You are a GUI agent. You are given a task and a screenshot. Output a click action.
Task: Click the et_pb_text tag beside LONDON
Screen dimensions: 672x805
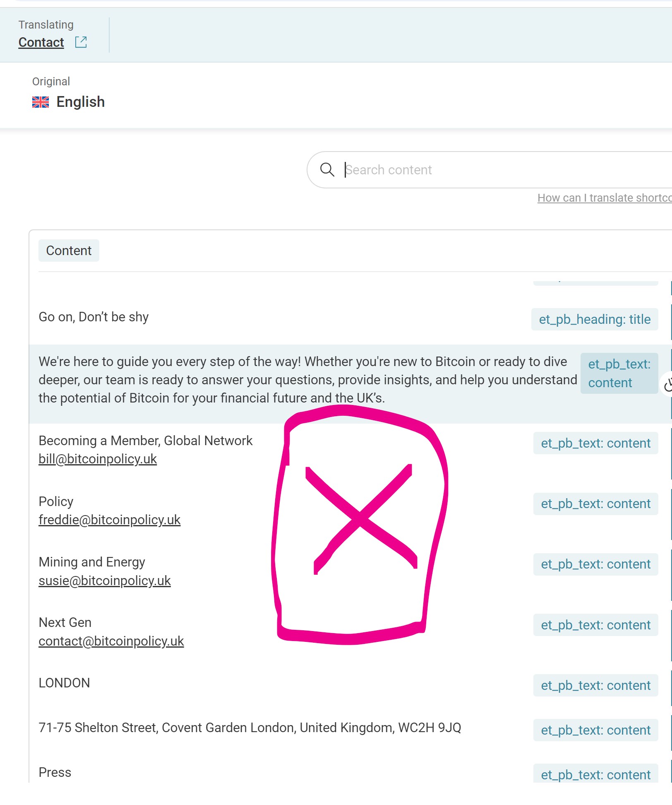pos(595,686)
